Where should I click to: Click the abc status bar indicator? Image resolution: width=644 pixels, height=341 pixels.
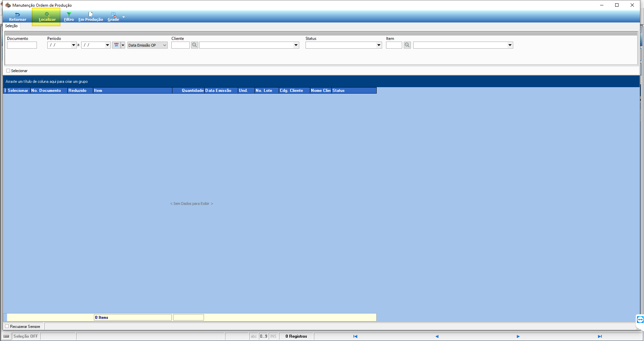point(254,336)
